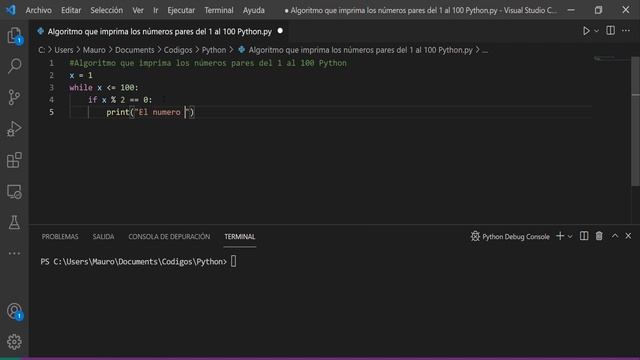Open the Source Control view

pos(14,97)
